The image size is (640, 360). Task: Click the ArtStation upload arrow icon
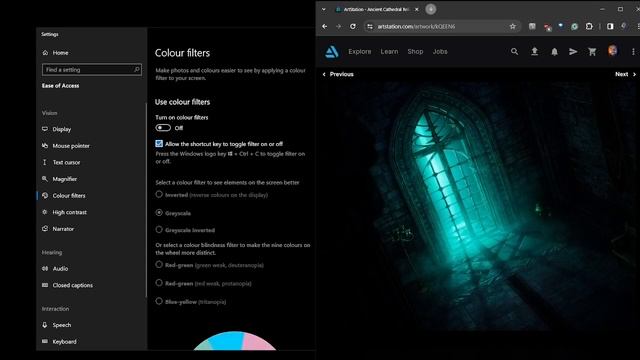pos(534,51)
